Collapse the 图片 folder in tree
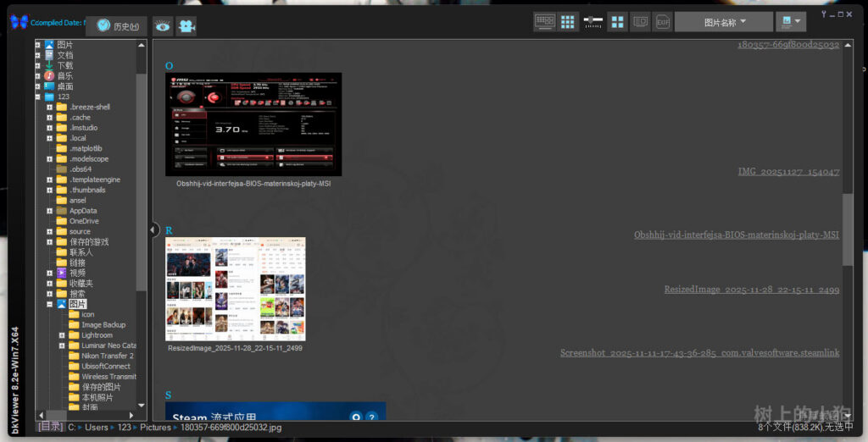 [x=50, y=304]
